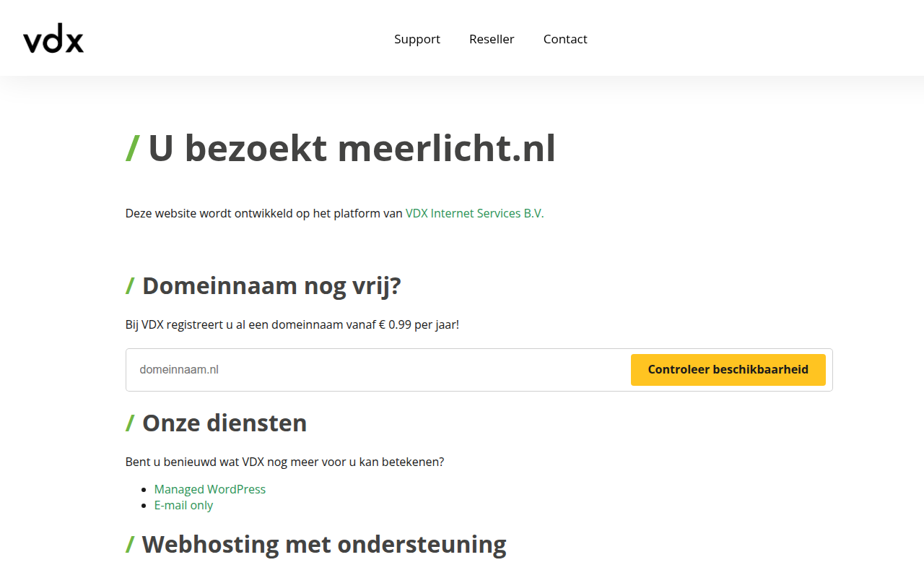This screenshot has height=578, width=924.
Task: Click the Webhosting met ondersteuning heading
Action: coord(316,544)
